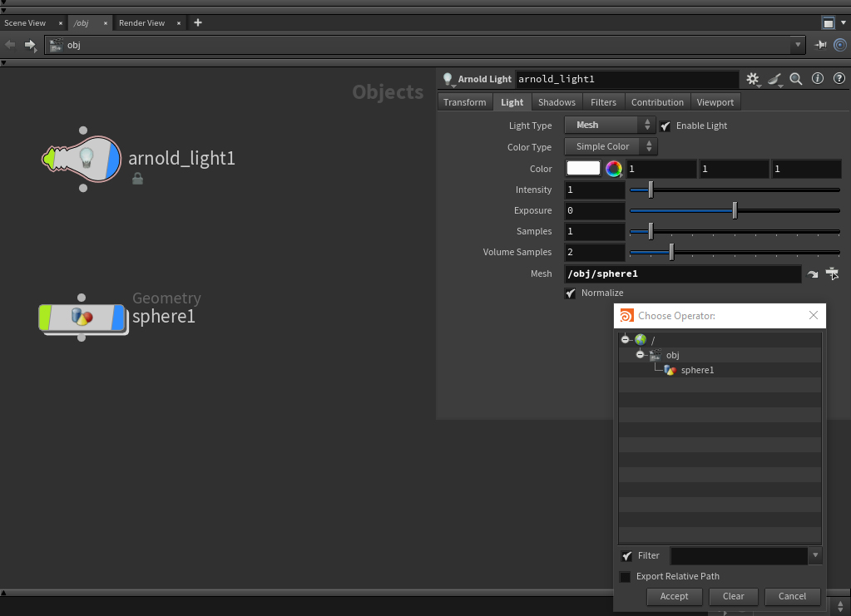Click the Accept button
Viewport: 851px width, 616px height.
point(674,597)
